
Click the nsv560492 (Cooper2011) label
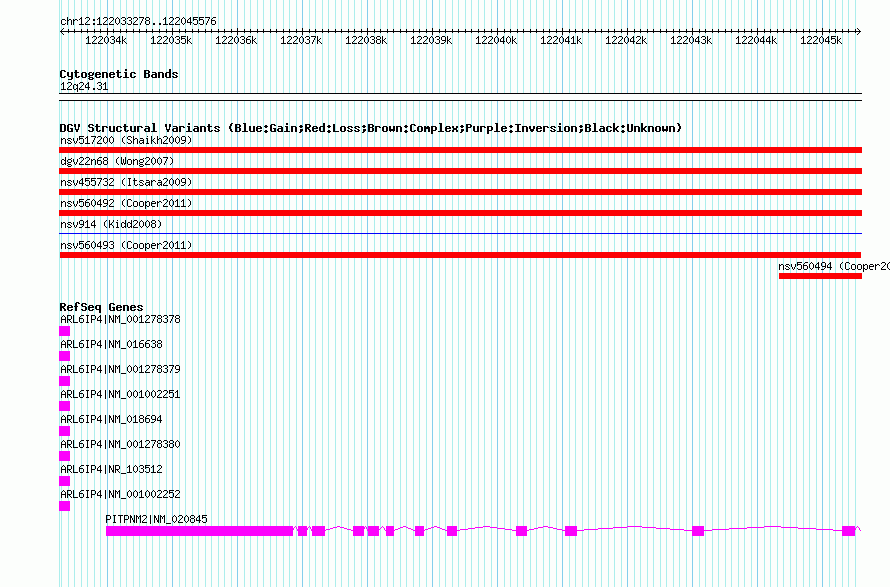tap(126, 203)
